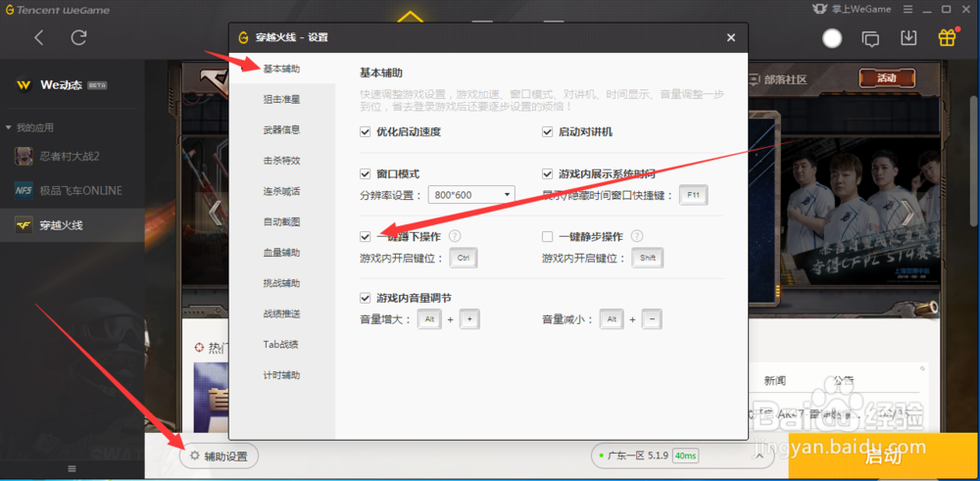Click Ctrl key binding for crouch
This screenshot has height=481, width=980.
(x=464, y=258)
